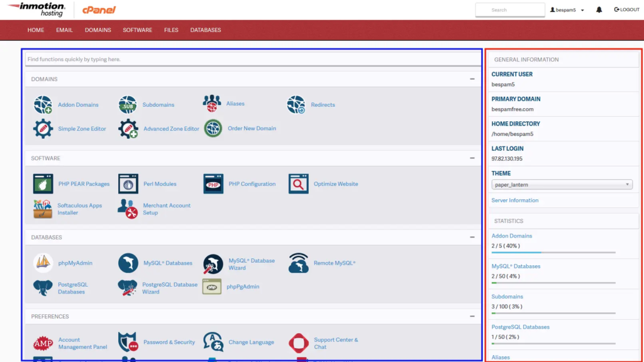644x362 pixels.
Task: Focus the Find functions search field
Action: [x=253, y=59]
